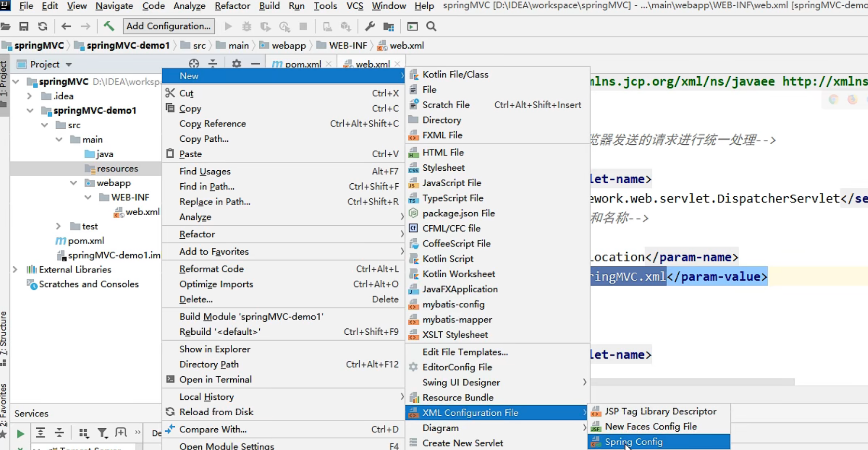Viewport: 868px width, 450px height.
Task: Click the Locate in Project target icon
Action: (x=194, y=64)
